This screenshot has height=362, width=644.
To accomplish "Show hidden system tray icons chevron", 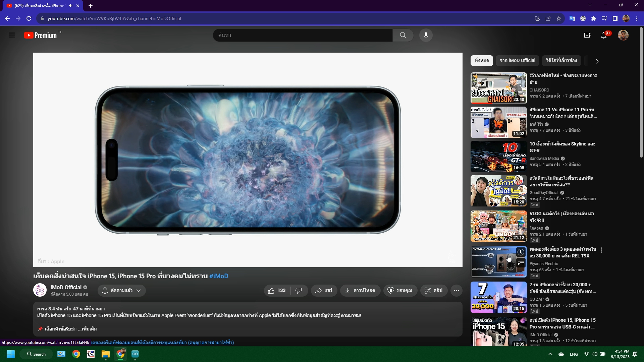I will point(550,354).
